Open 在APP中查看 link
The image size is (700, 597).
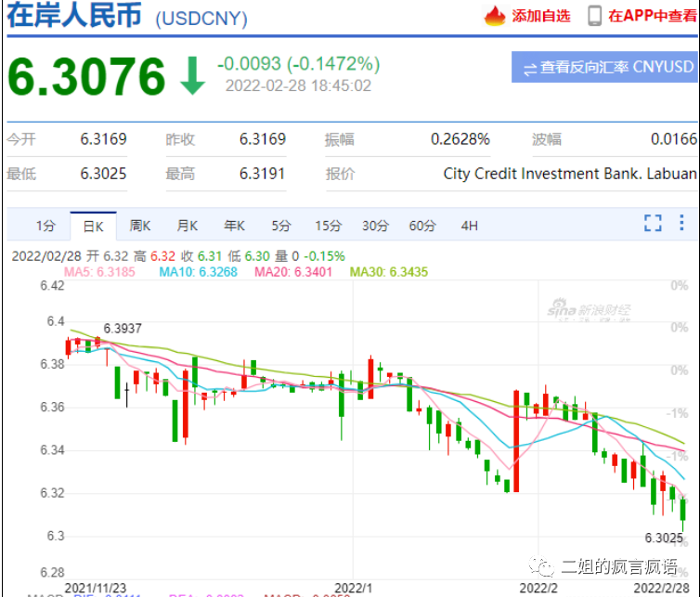653,16
